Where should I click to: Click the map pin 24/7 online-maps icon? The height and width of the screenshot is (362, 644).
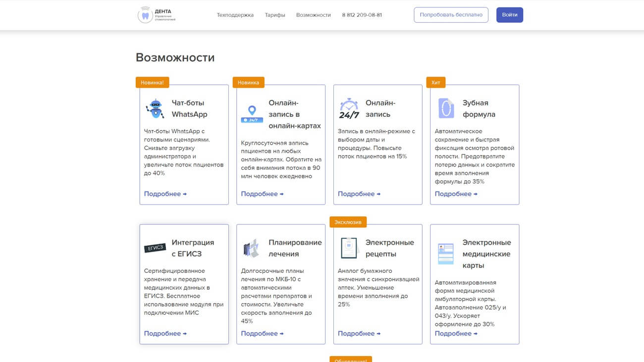pyautogui.click(x=252, y=114)
